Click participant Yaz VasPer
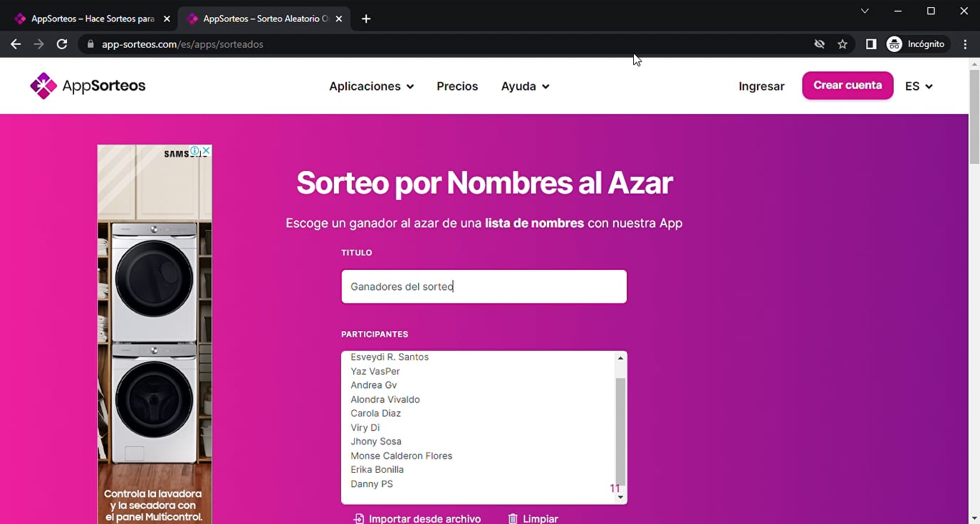Screen dimensions: 980x524 click(375, 371)
